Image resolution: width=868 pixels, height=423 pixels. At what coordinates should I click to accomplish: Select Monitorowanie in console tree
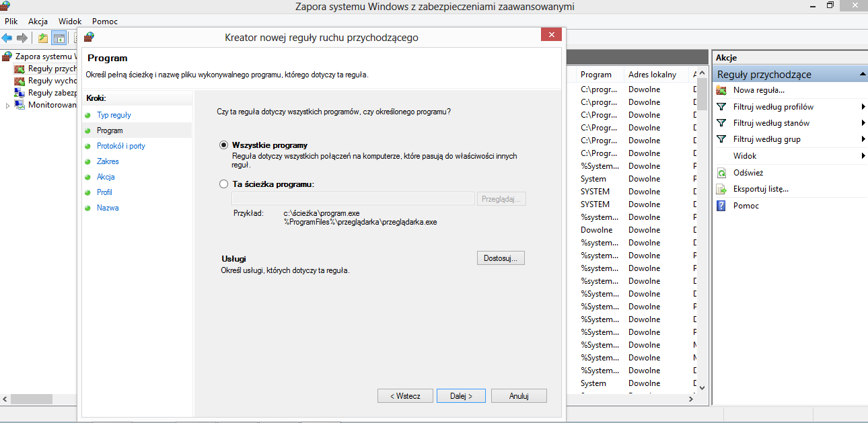[x=52, y=105]
